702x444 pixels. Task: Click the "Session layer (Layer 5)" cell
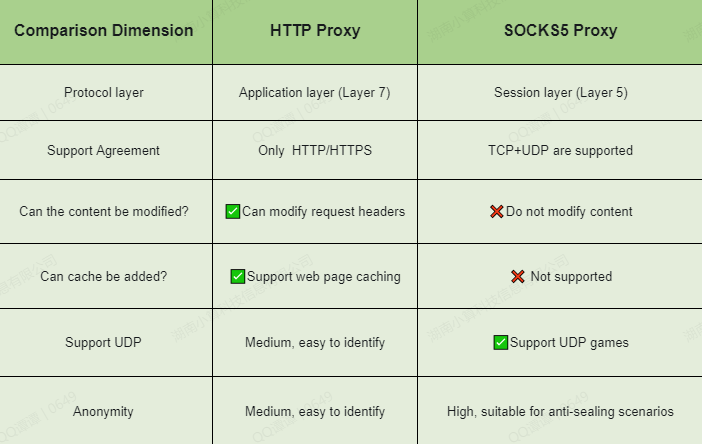[x=560, y=93]
